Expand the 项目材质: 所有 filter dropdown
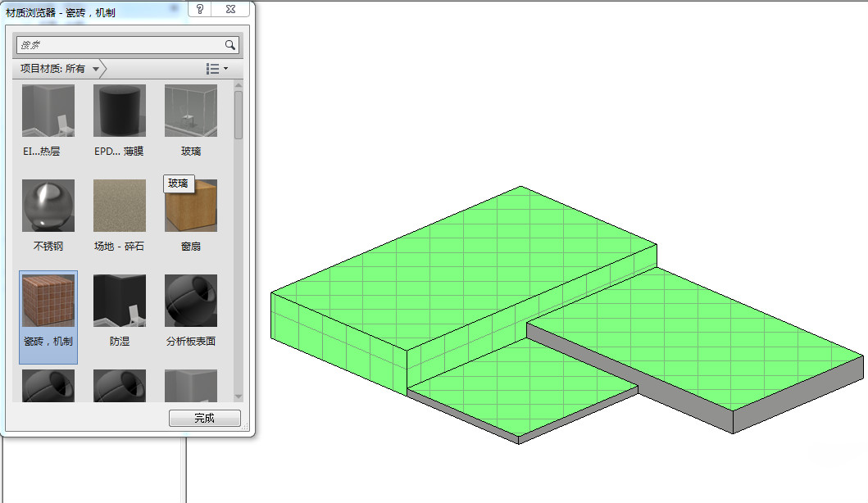This screenshot has height=503, width=868. 96,69
